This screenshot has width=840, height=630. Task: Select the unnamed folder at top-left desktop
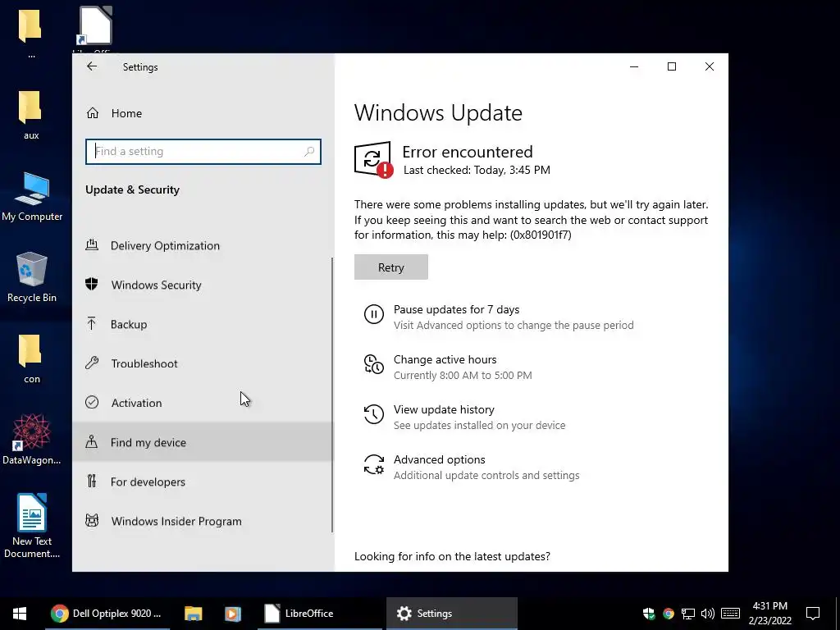30,33
